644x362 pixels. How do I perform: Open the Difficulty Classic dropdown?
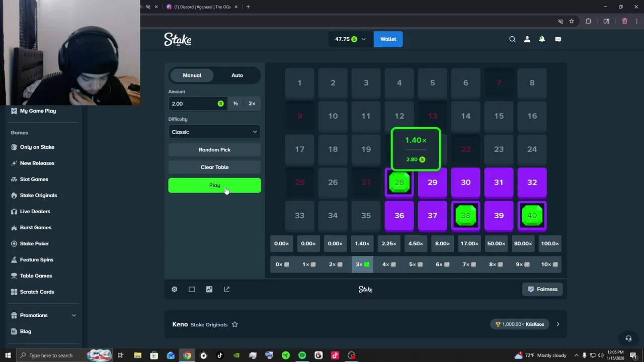point(214,132)
